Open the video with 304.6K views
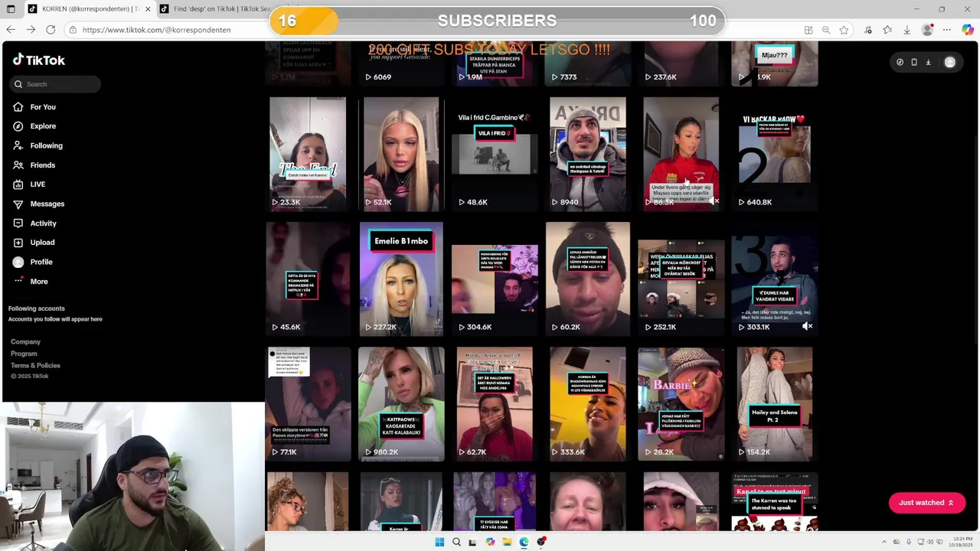The height and width of the screenshot is (551, 980). coord(495,279)
